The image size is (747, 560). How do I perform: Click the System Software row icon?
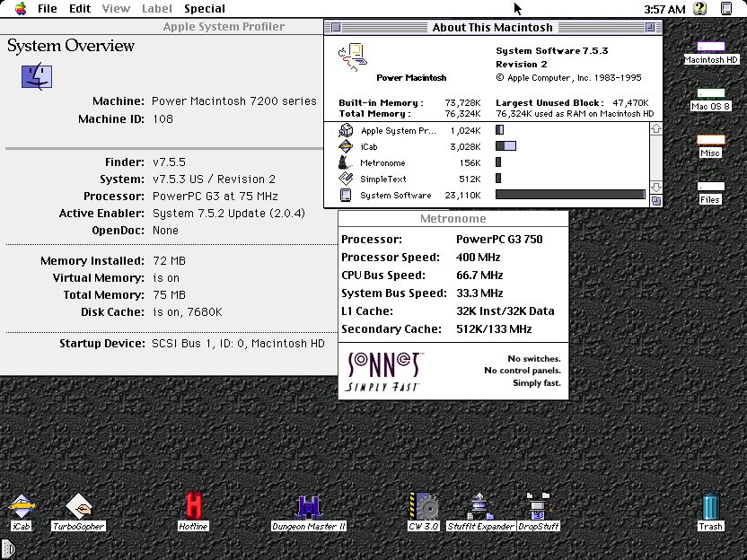(346, 195)
